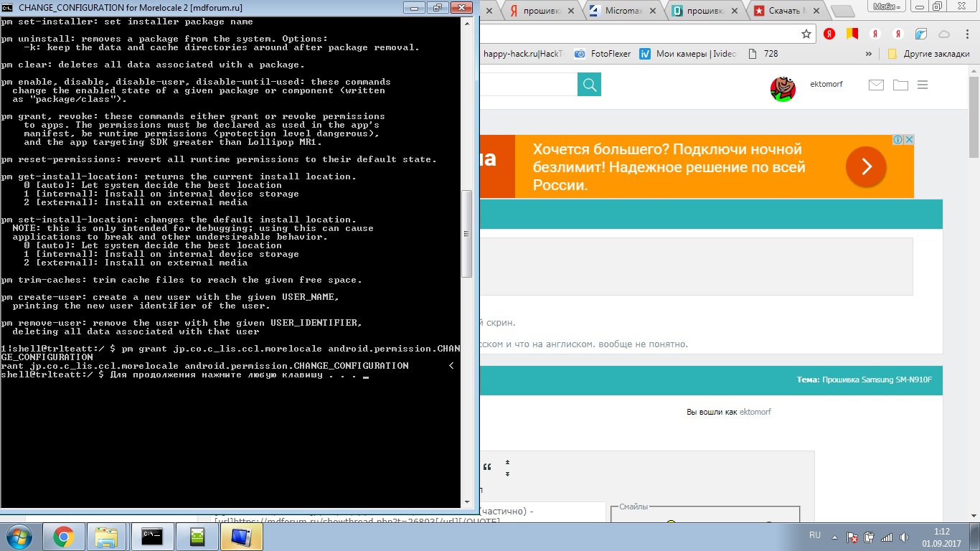980x551 pixels.
Task: Open the folder icon beside the envelope
Action: (900, 85)
